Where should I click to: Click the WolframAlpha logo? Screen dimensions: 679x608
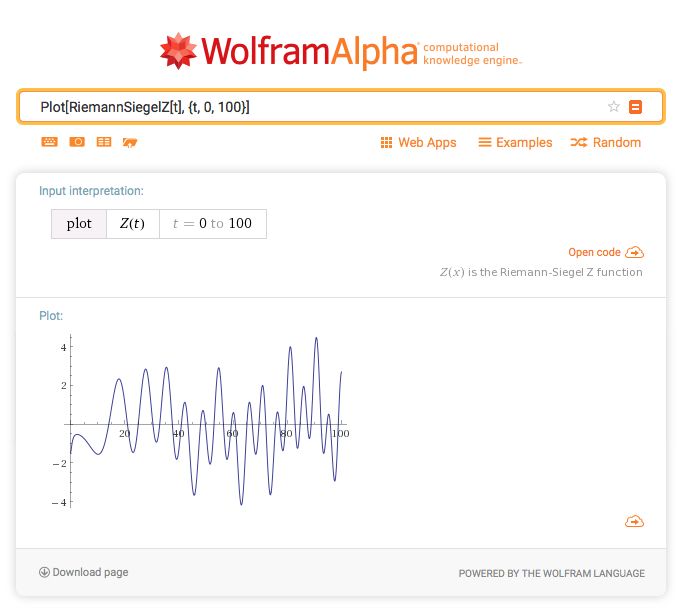[340, 50]
